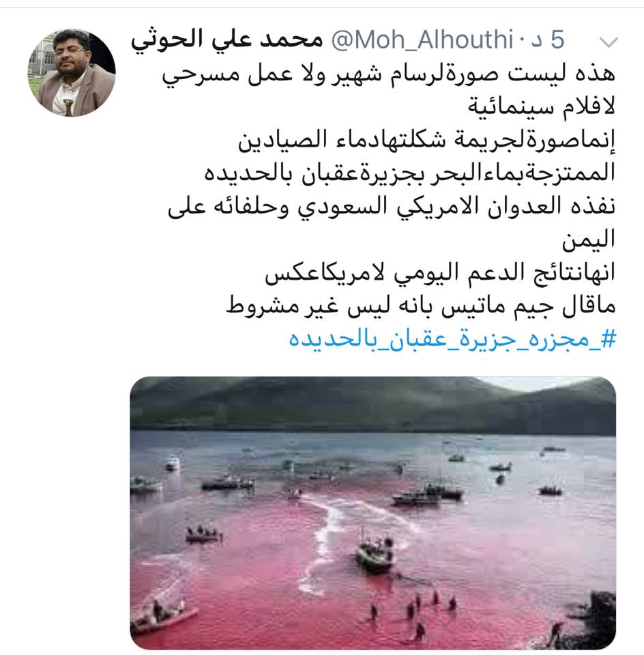Select the line starting with نفذه العدوان الامريكي
The height and width of the screenshot is (655, 644).
tap(392, 207)
